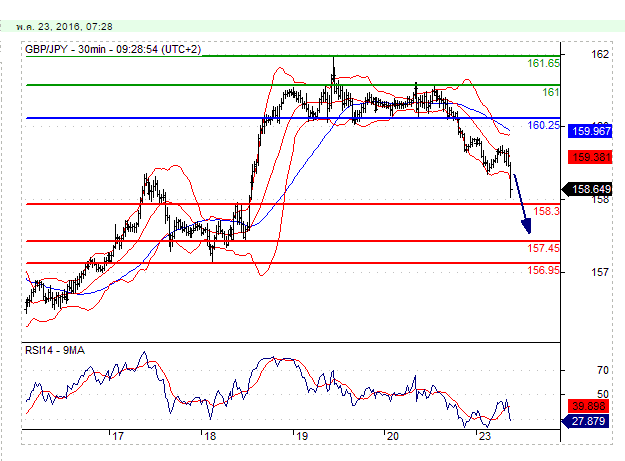
Task: Click the red 39.896 RSI value tag
Action: pos(591,405)
